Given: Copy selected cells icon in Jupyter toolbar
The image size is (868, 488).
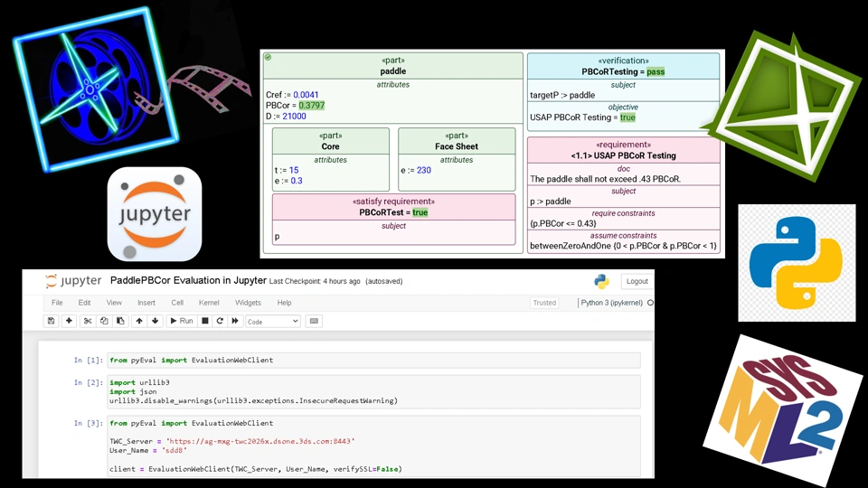Looking at the screenshot, I should pyautogui.click(x=103, y=321).
